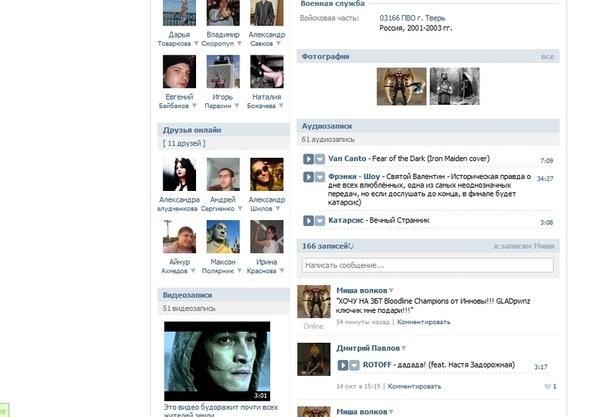604x417 pixels.
Task: Play the Фрэнки - Шоу audio track
Action: pos(309,178)
